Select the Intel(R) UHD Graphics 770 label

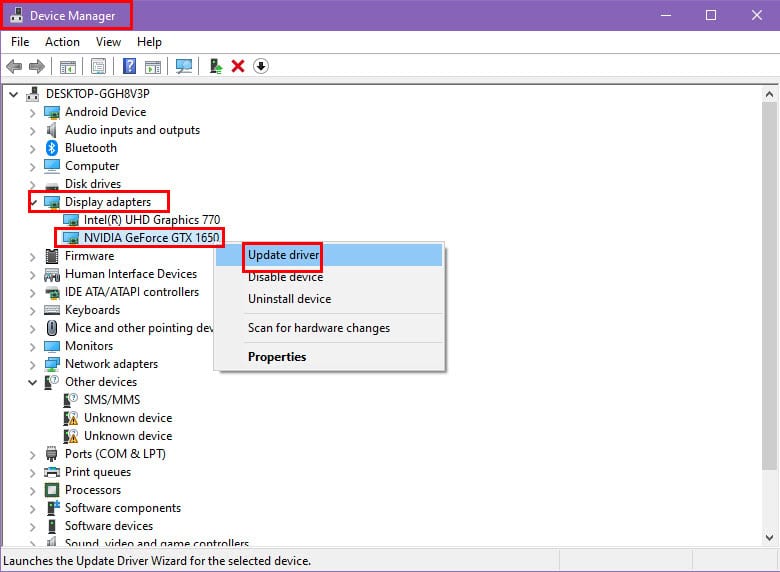click(152, 220)
